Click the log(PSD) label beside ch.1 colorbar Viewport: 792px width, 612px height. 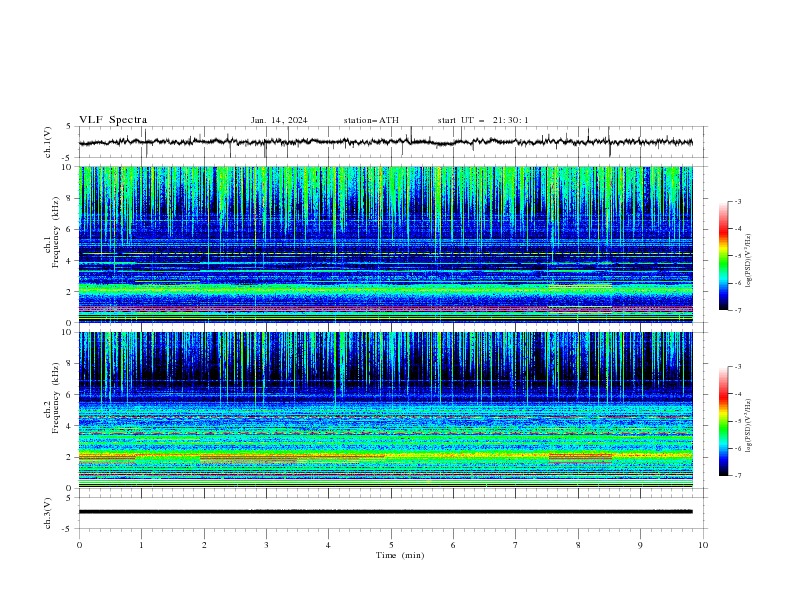749,261
